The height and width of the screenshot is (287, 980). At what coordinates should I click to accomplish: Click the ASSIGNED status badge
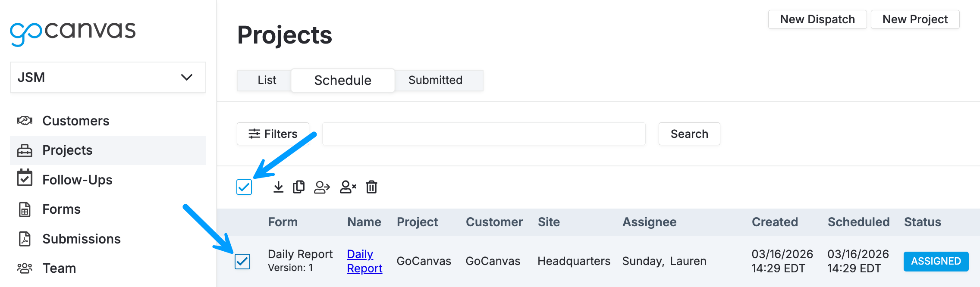pyautogui.click(x=936, y=262)
